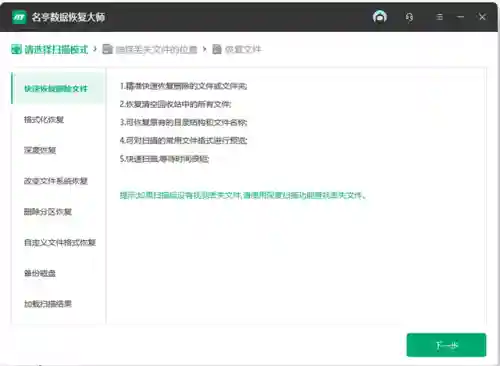Click the green 下一步 button
This screenshot has height=366, width=500.
[446, 345]
